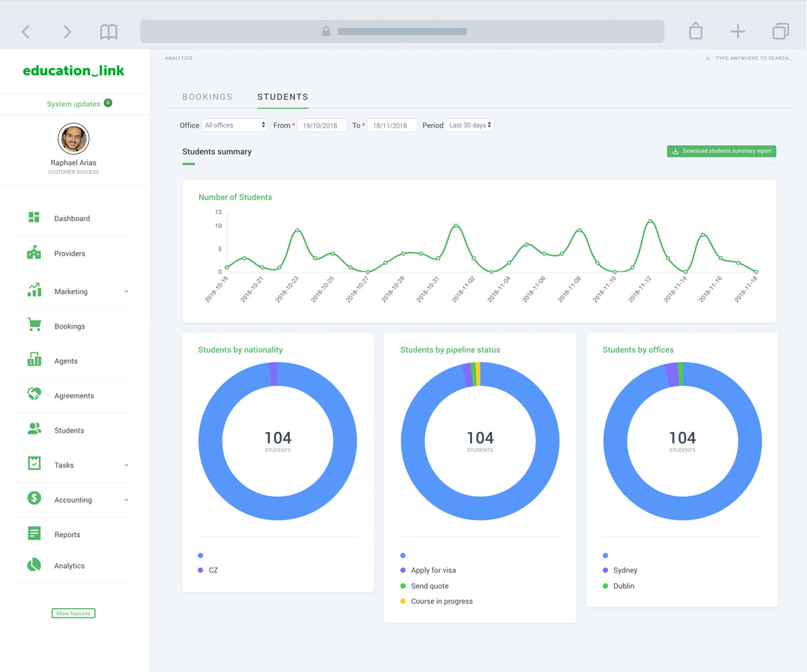
Task: Expand the Tasks submenu chevron
Action: 126,465
